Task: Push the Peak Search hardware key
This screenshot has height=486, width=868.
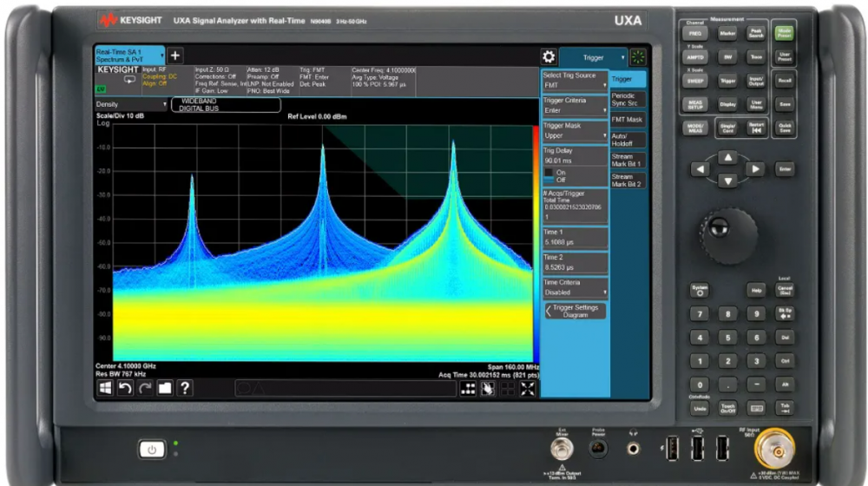Action: [756, 33]
